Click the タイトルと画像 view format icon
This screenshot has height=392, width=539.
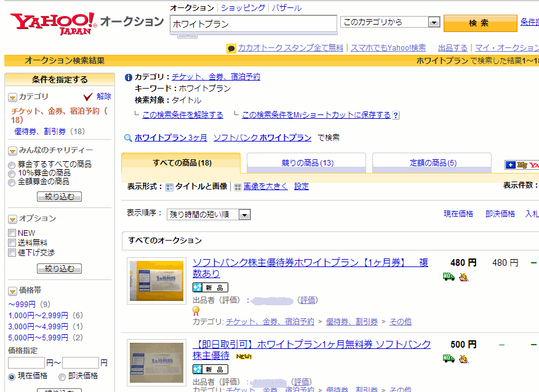[x=170, y=187]
